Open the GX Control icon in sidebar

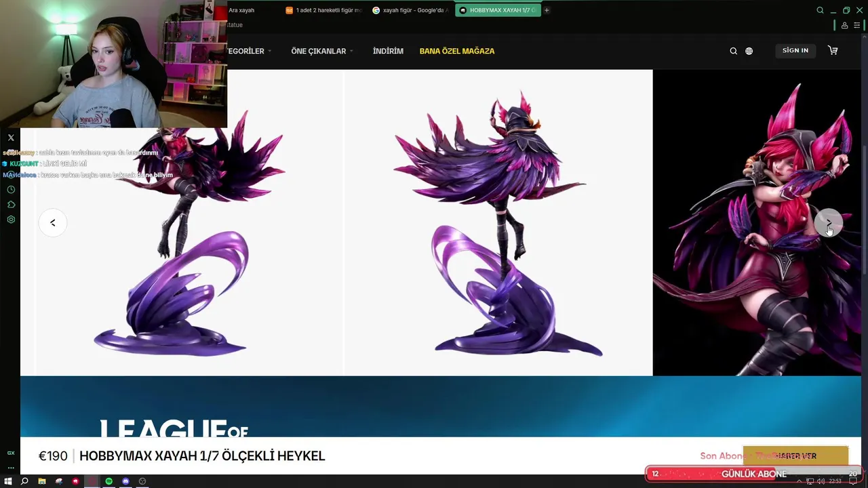click(11, 453)
